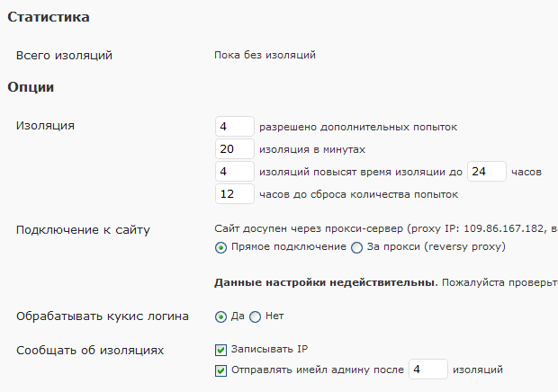The image size is (558, 392).
Task: Click the 'Статистика' section heading
Action: [x=49, y=17]
